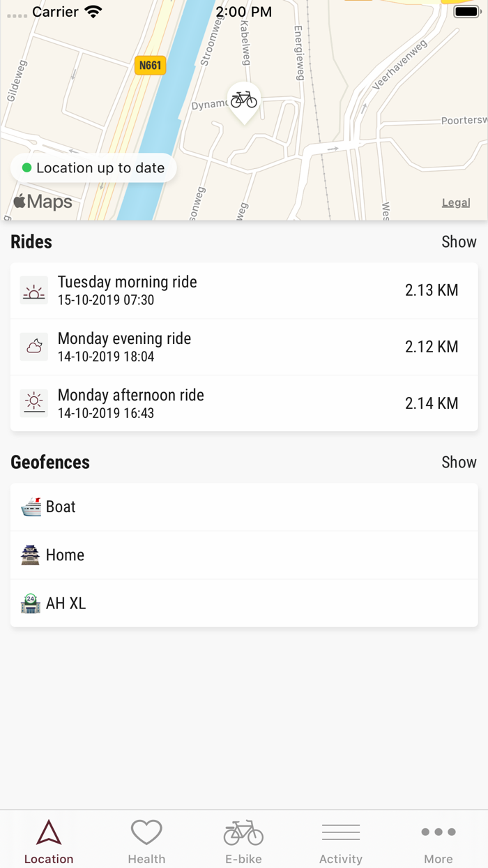Tap the battery indicator in the status bar
This screenshot has height=868, width=488.
point(466,11)
